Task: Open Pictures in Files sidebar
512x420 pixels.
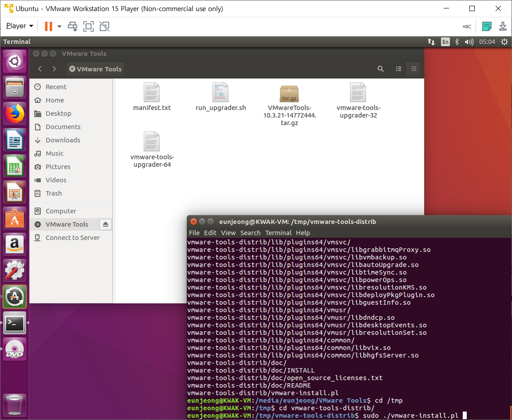Action: click(71, 167)
